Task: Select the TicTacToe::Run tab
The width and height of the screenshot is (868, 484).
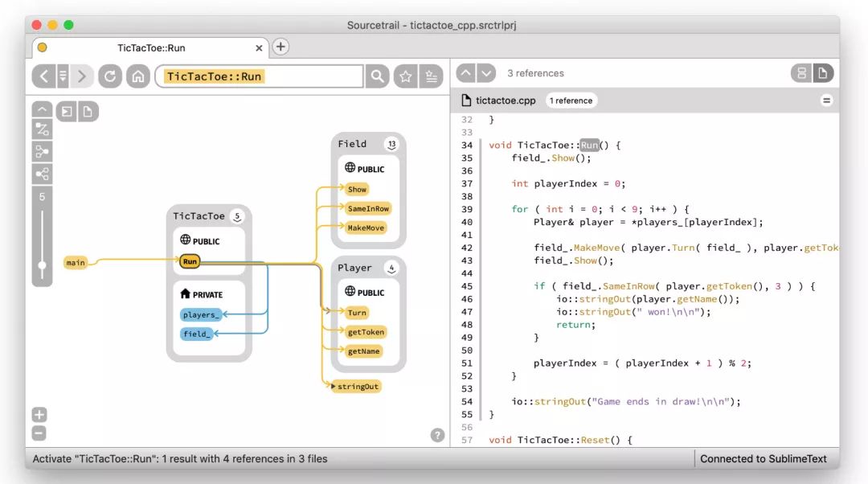Action: pos(150,47)
